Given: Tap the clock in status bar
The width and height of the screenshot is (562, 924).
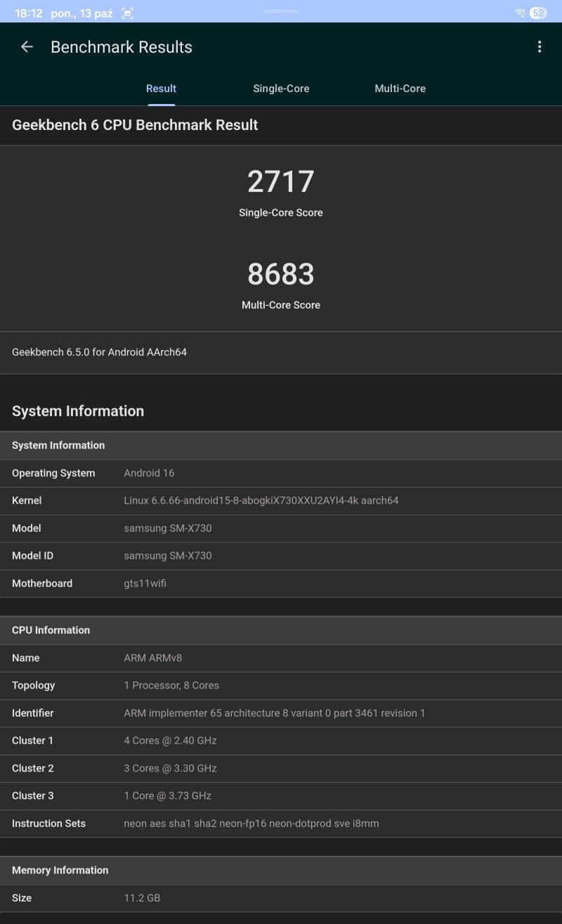Looking at the screenshot, I should click(28, 13).
